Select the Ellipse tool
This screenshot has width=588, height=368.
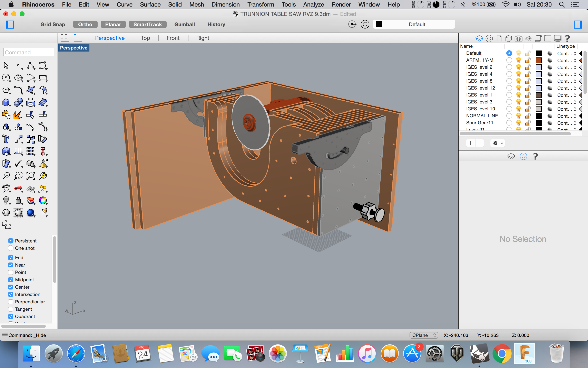[x=18, y=78]
